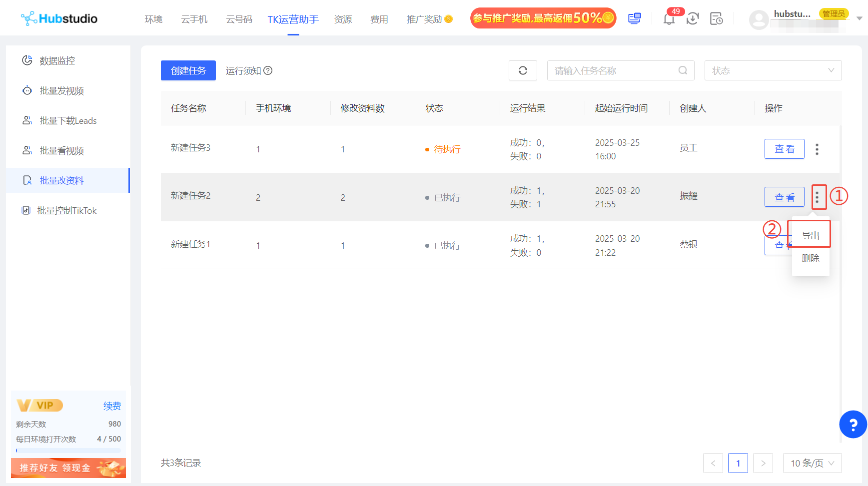
Task: Open 批量控制TikTok in the sidebar
Action: tap(68, 210)
